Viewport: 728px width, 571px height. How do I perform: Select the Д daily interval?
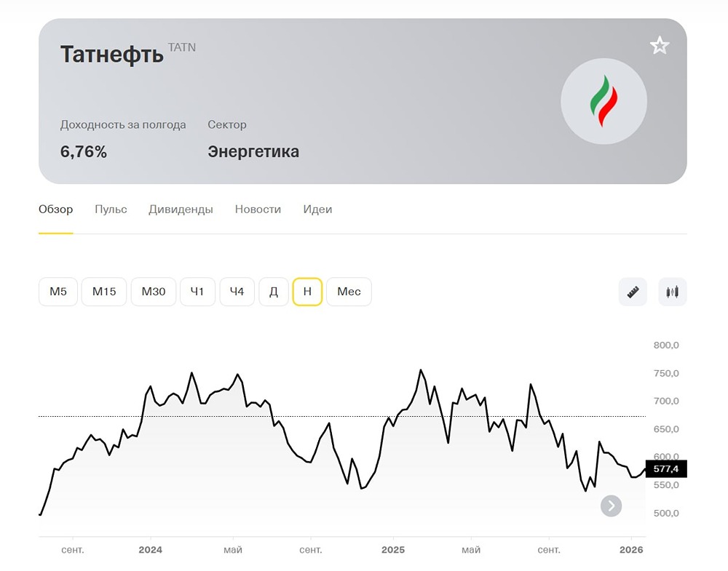274,292
